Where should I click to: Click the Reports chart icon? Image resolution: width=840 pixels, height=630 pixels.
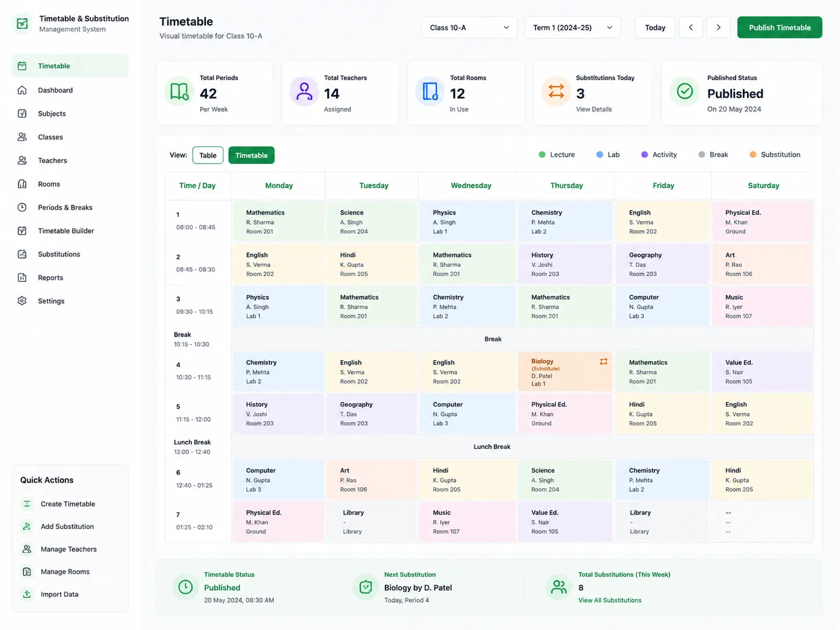click(22, 277)
